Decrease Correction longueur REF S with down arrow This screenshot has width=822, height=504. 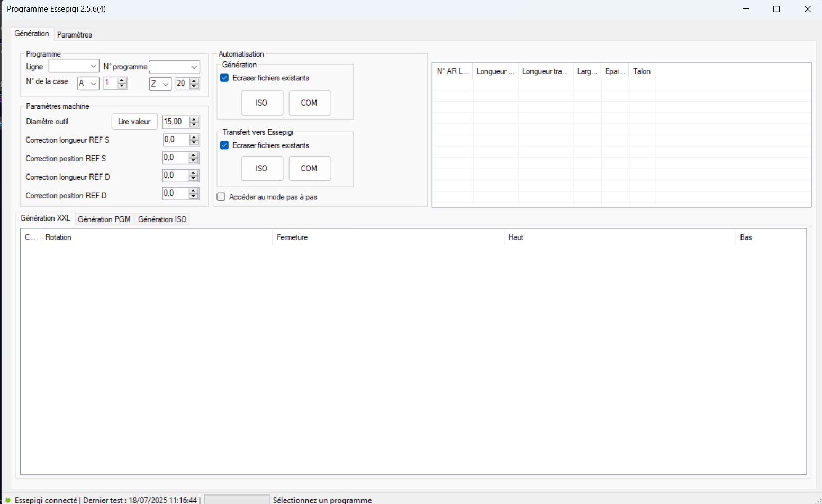(194, 143)
